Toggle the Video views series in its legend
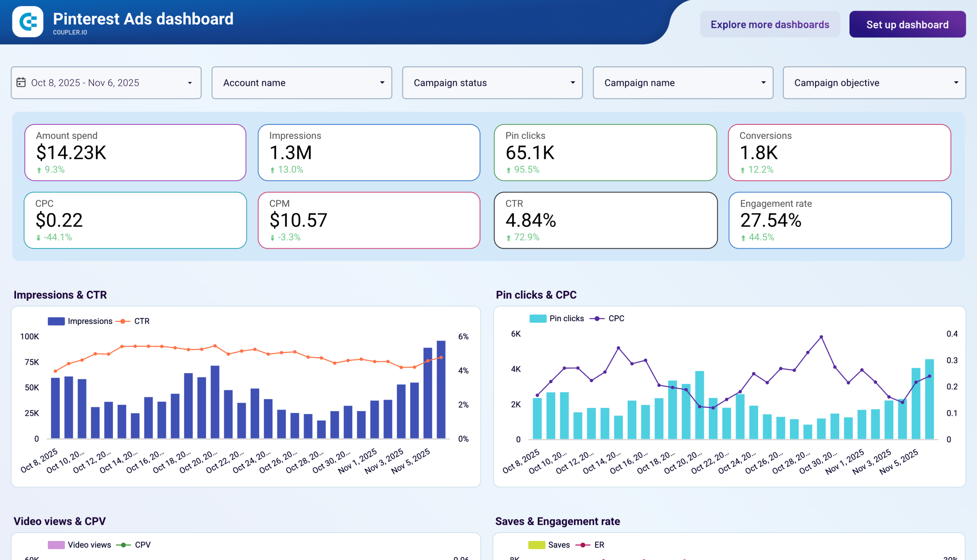Screen dimensions: 977x560 (56, 545)
